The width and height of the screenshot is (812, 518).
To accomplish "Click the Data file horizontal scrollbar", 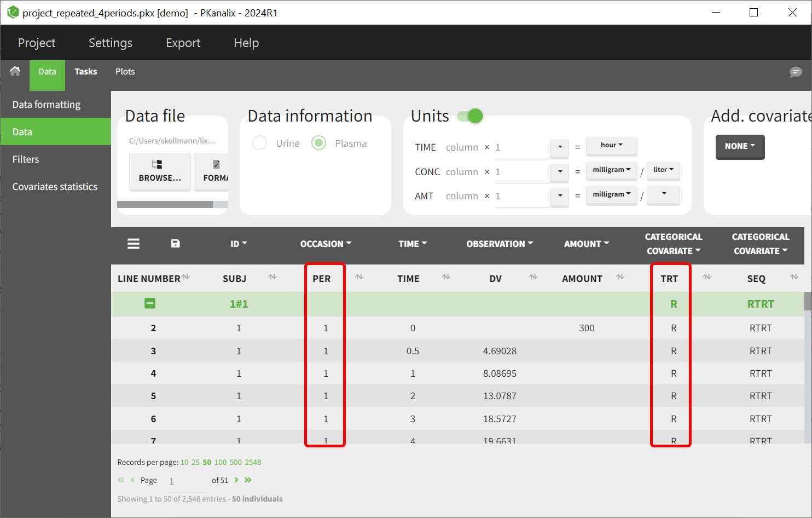I will click(165, 204).
